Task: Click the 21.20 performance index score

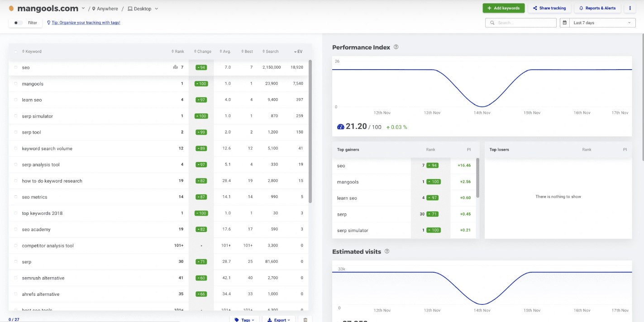Action: 356,127
